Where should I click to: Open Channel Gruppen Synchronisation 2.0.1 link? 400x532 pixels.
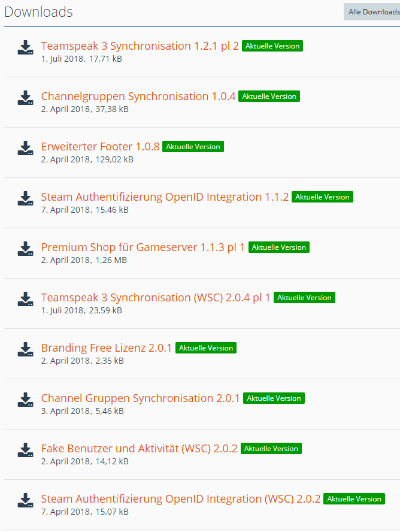tap(140, 398)
